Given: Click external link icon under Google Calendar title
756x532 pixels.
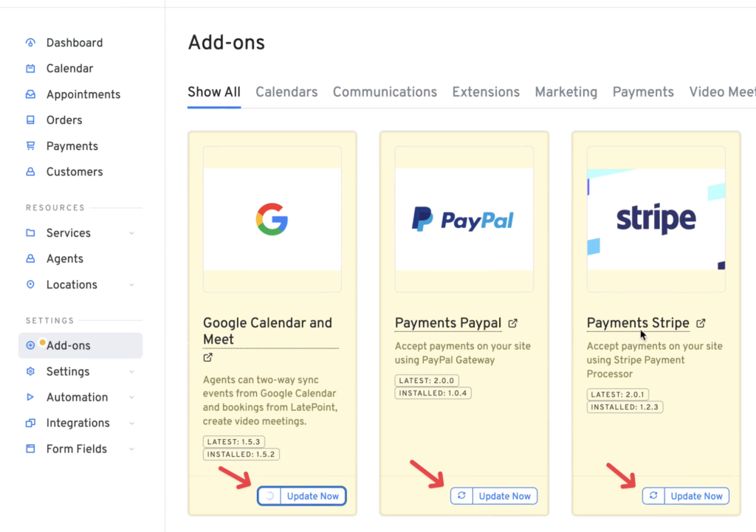Looking at the screenshot, I should pyautogui.click(x=208, y=358).
